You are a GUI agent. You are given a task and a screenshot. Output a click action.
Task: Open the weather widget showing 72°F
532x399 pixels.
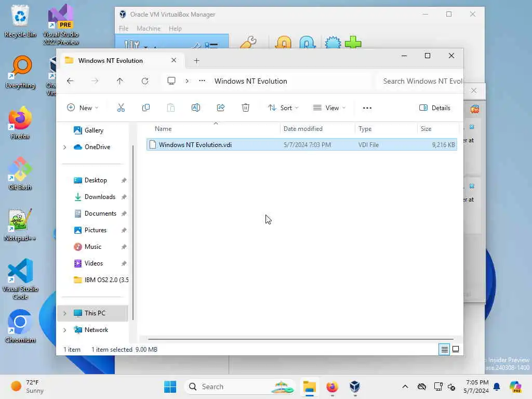[28, 387]
